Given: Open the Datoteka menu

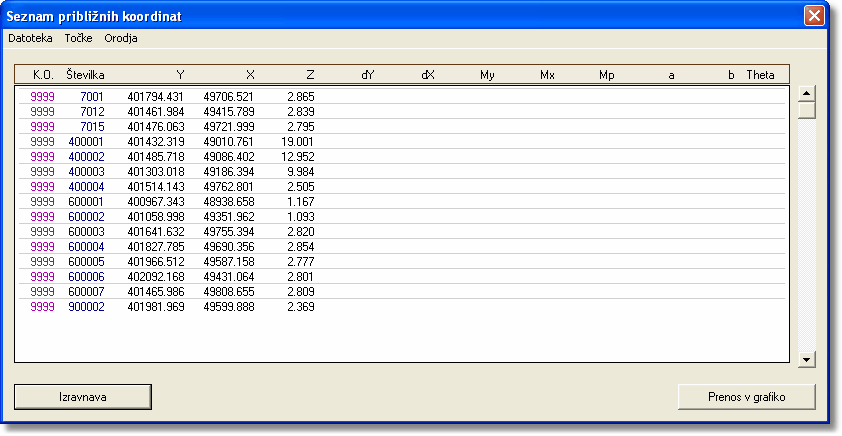Looking at the screenshot, I should [x=30, y=38].
